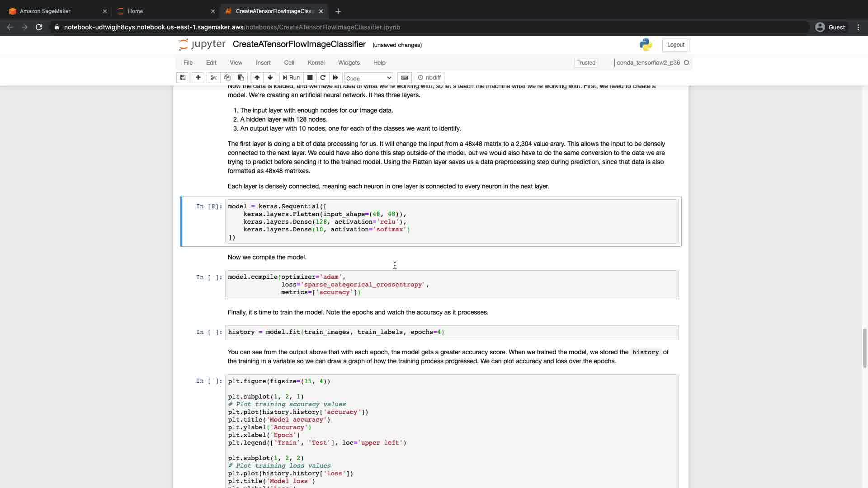Insert cell below with plus icon

(198, 78)
